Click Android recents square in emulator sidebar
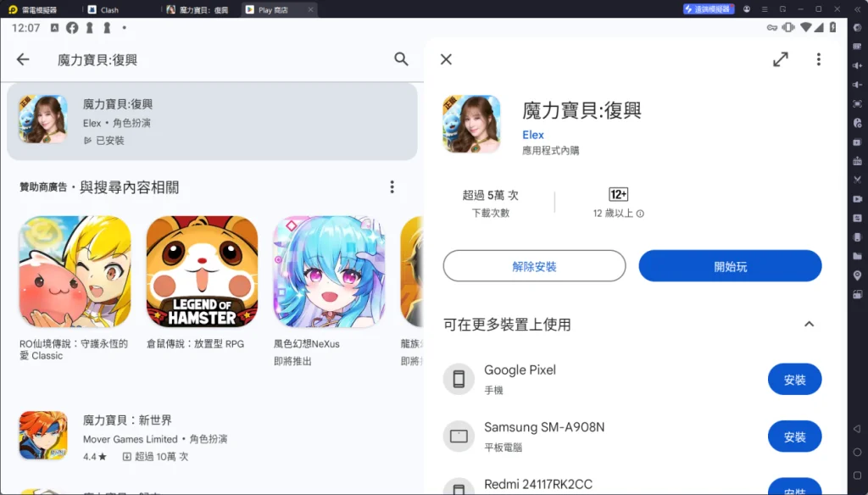Screen dimensions: 868x495 click(857, 476)
